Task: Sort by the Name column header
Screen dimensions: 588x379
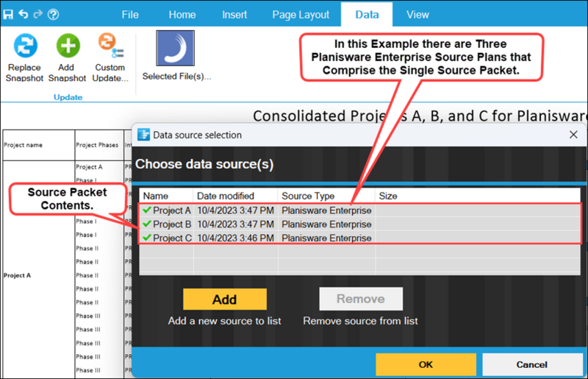Action: 166,196
